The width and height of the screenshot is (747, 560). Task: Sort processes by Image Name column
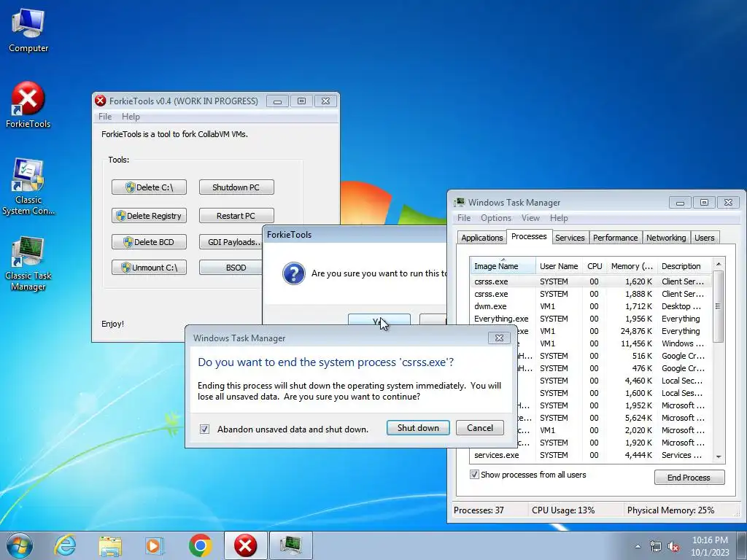pos(503,266)
